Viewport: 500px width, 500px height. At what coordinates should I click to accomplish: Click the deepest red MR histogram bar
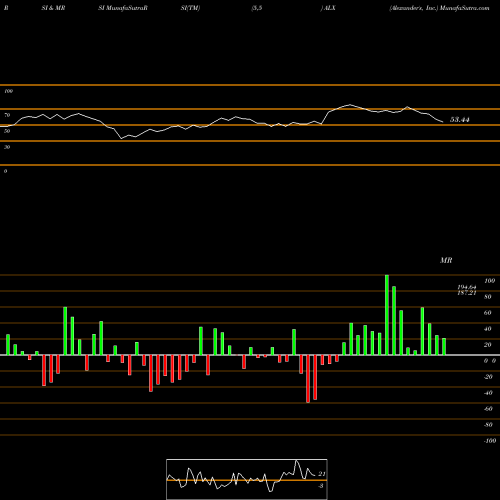[308, 379]
